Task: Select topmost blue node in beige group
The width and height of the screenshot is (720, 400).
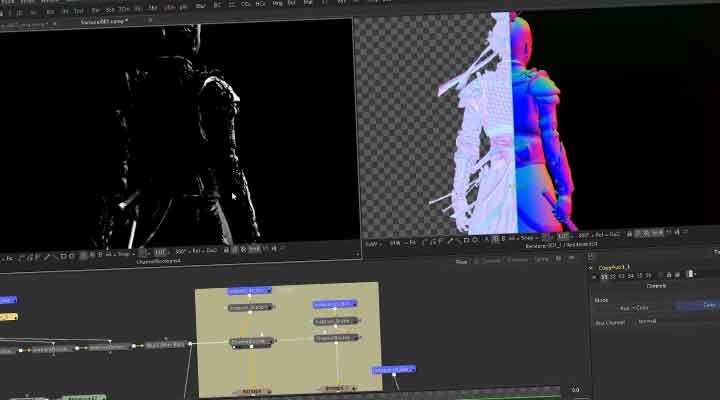Action: [249, 290]
